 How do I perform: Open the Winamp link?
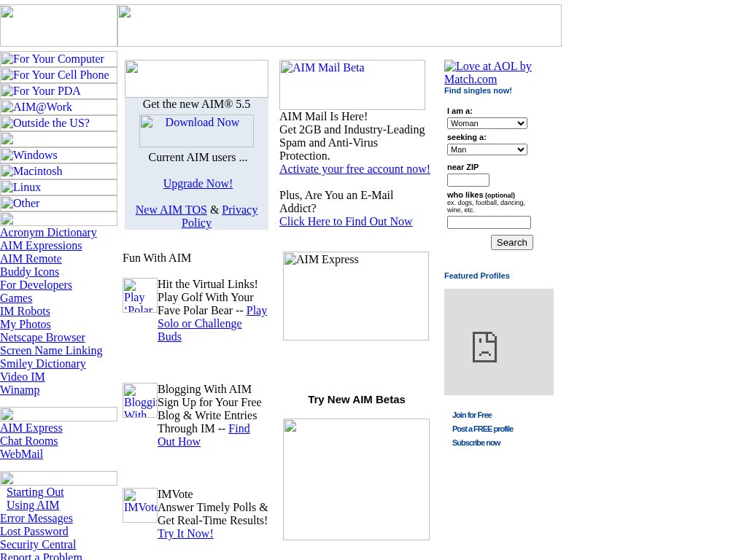[20, 389]
